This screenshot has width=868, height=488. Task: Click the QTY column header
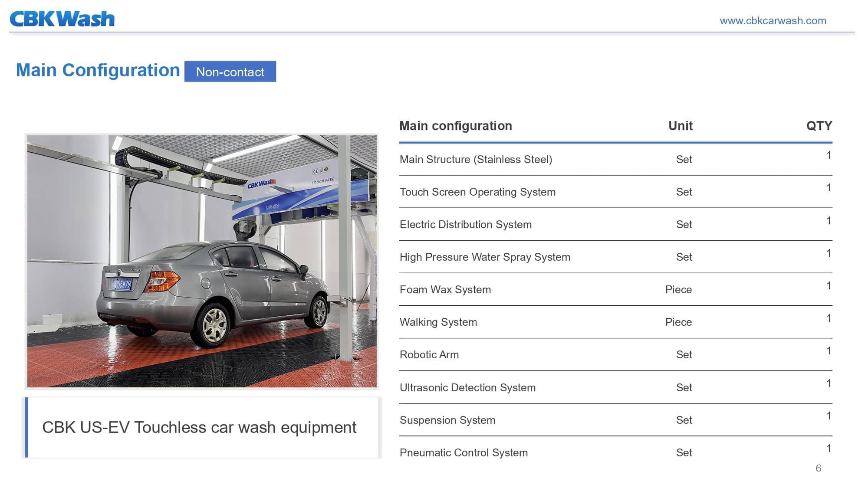819,126
